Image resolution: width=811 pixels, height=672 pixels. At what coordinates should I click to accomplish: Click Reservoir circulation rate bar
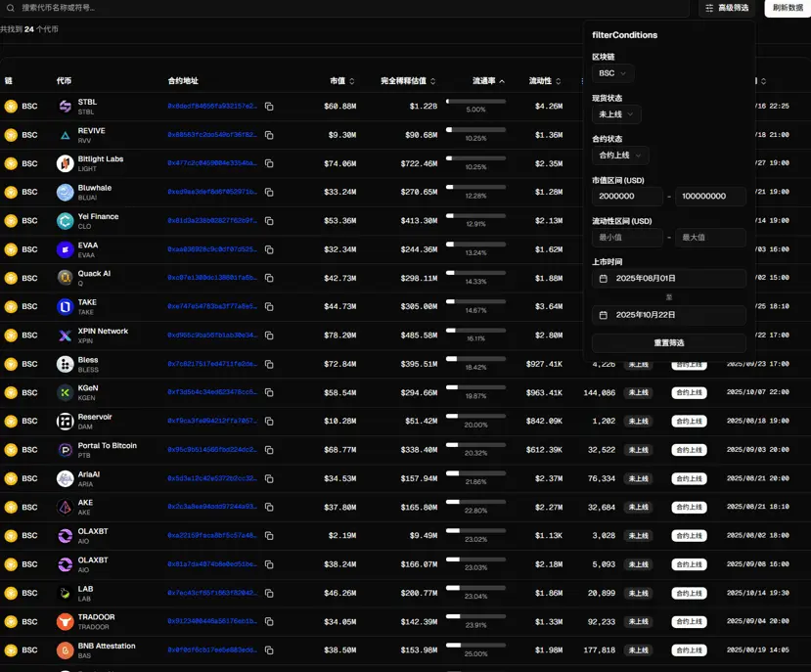point(475,417)
